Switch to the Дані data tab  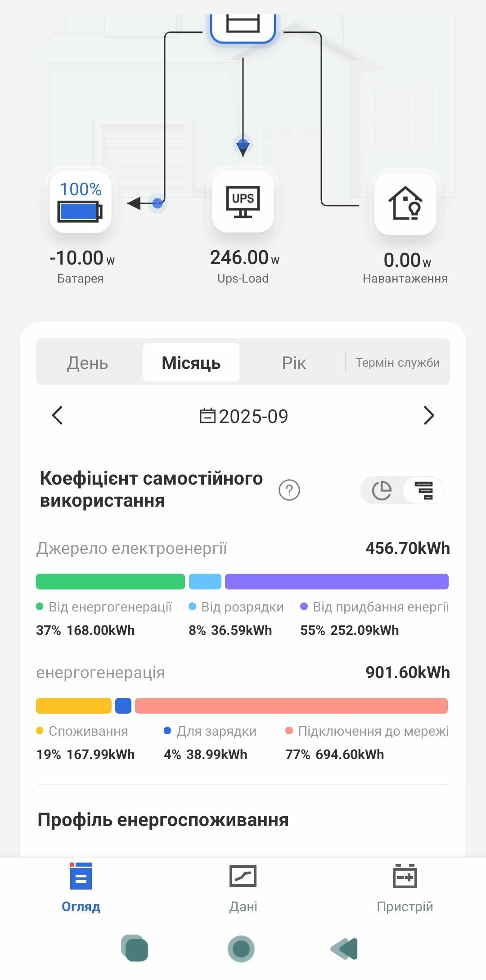click(x=243, y=887)
